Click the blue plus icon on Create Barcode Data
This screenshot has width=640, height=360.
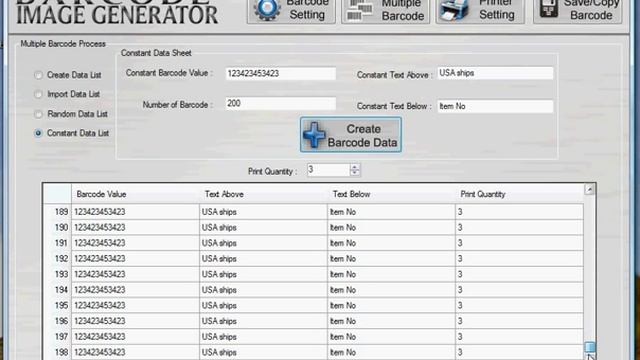pyautogui.click(x=314, y=135)
